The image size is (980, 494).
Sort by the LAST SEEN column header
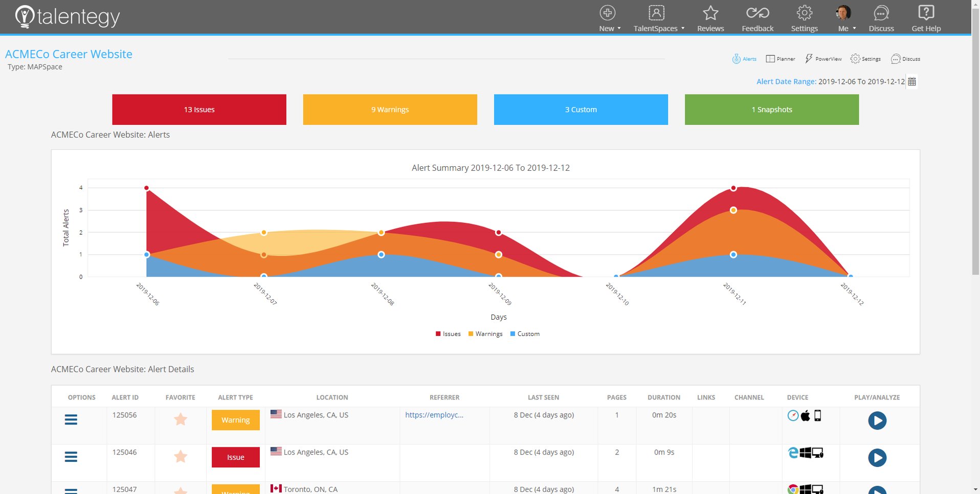[543, 397]
